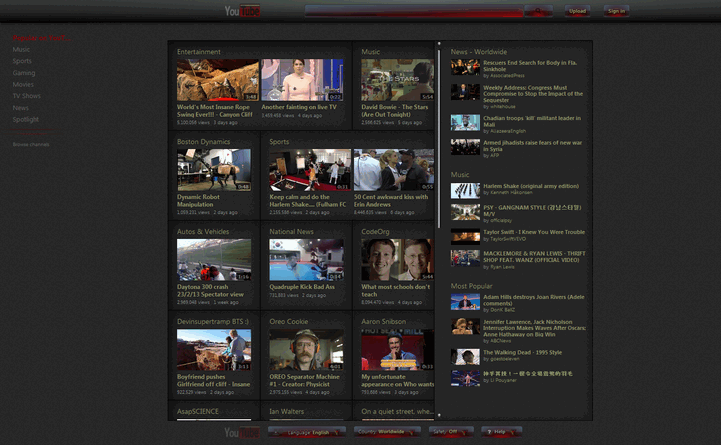Open World's Most Insane Rope Swing thumbnail

pos(217,80)
